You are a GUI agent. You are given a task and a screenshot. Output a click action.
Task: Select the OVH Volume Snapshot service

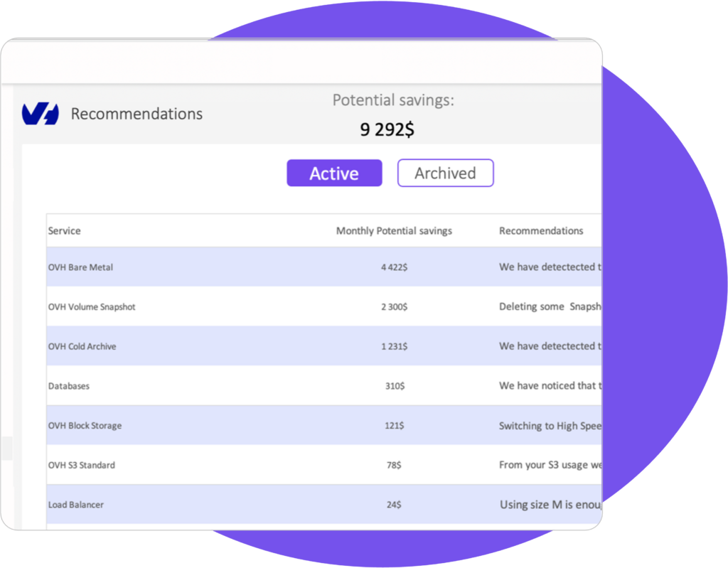point(92,307)
